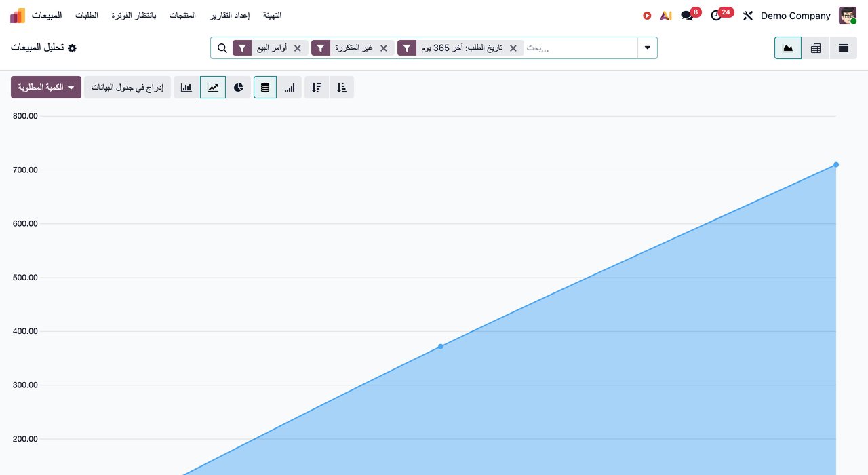Open the AI assistant icon
The width and height of the screenshot is (868, 475).
[x=666, y=16]
